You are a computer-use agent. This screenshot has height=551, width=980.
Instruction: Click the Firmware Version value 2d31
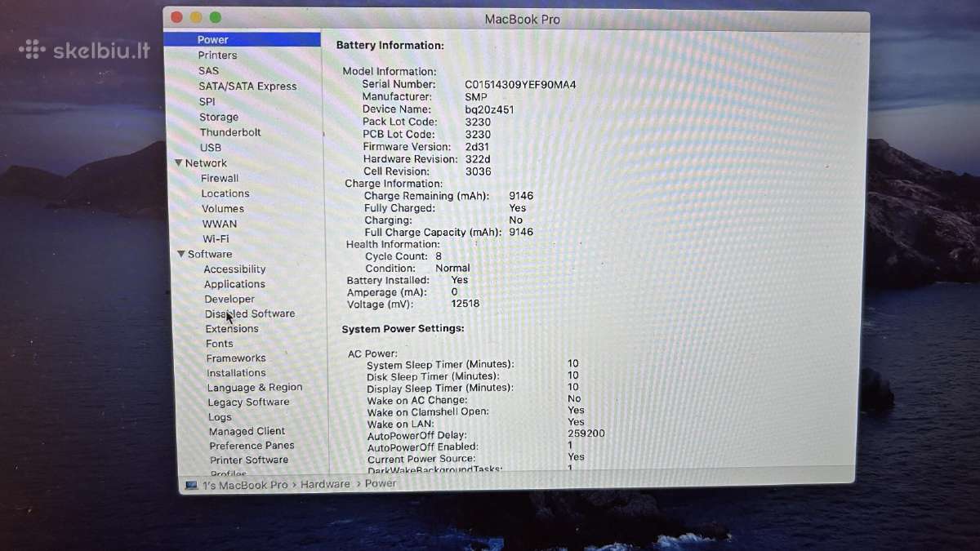(478, 147)
